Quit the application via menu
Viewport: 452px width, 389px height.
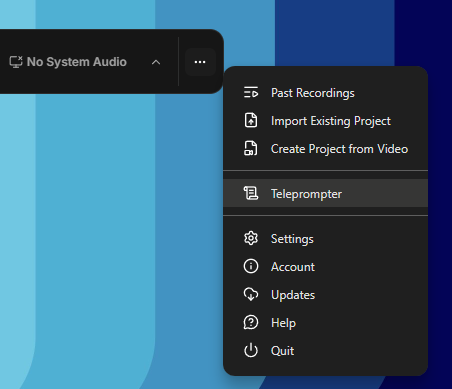pos(325,351)
